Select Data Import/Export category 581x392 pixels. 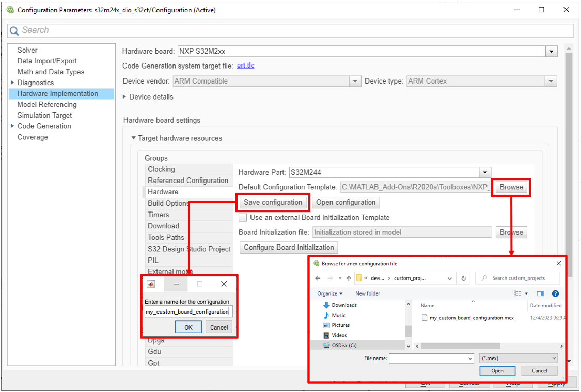pos(47,61)
